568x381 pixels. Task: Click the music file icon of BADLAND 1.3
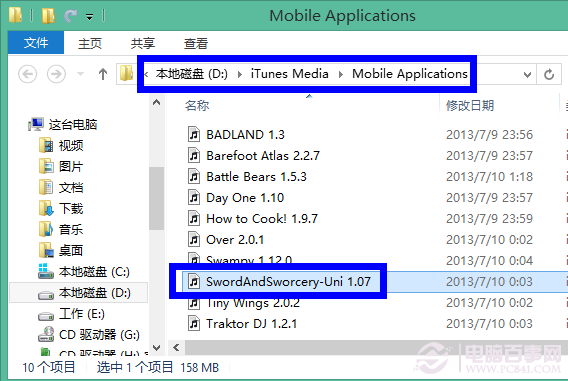(x=194, y=134)
